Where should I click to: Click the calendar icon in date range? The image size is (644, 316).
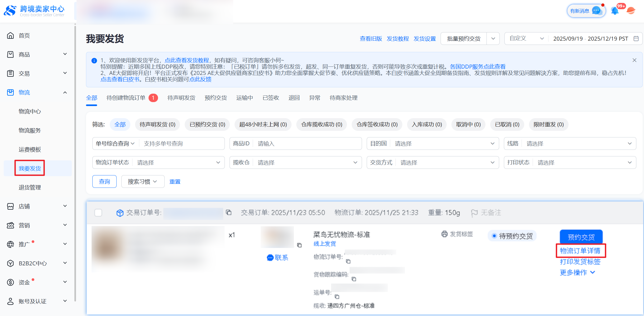coord(636,39)
